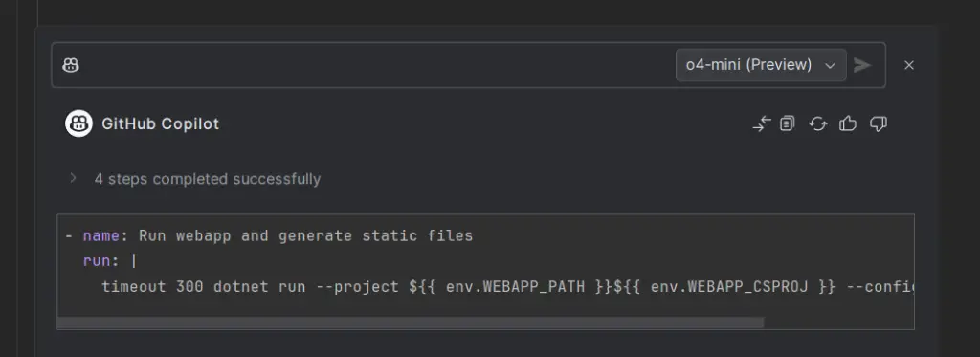Click the code block's horizontal scrollbar thumb
This screenshot has width=980, height=357.
pos(411,323)
